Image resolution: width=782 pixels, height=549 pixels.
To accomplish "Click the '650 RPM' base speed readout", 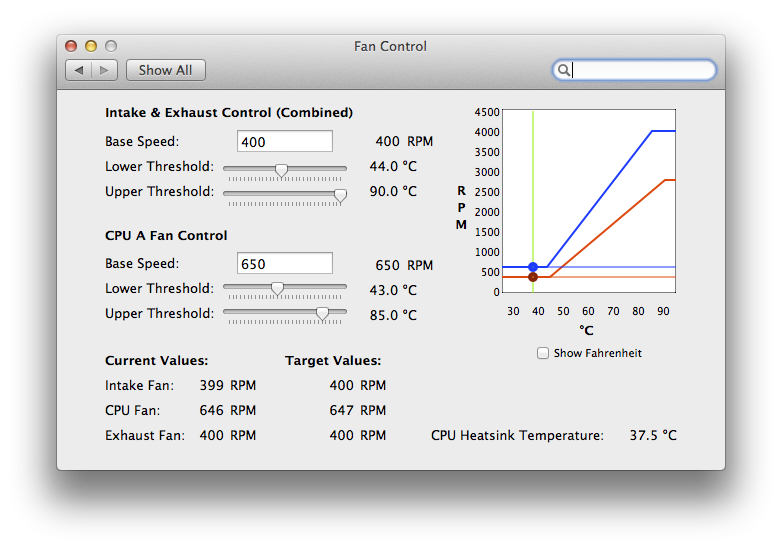I will pyautogui.click(x=404, y=265).
